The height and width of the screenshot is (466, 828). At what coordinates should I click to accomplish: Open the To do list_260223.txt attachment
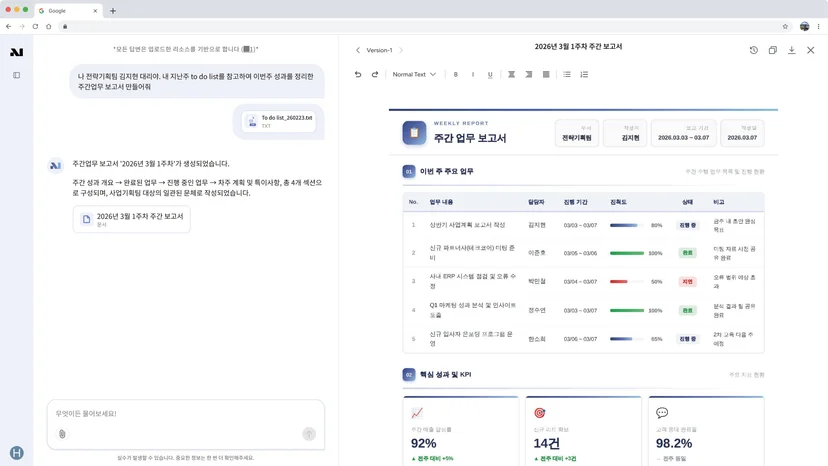[279, 122]
